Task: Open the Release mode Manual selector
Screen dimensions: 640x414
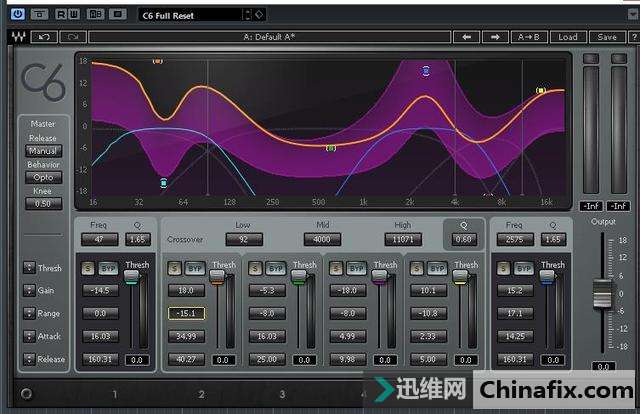Action: 43,151
